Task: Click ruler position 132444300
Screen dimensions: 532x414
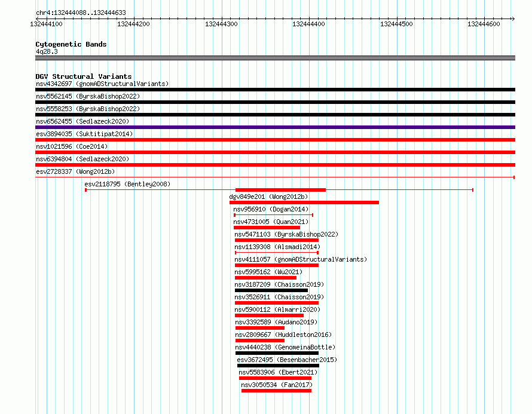Action: click(221, 24)
